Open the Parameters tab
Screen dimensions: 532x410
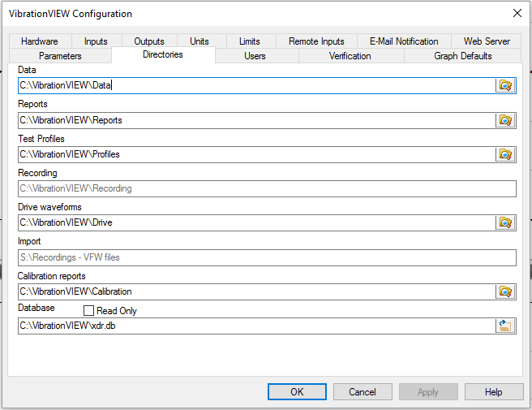[x=60, y=56]
